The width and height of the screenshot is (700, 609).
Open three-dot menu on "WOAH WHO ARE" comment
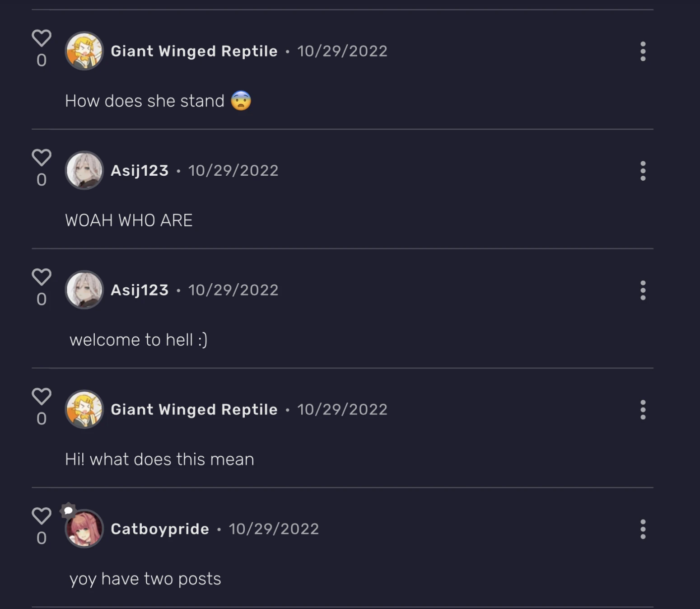(643, 171)
